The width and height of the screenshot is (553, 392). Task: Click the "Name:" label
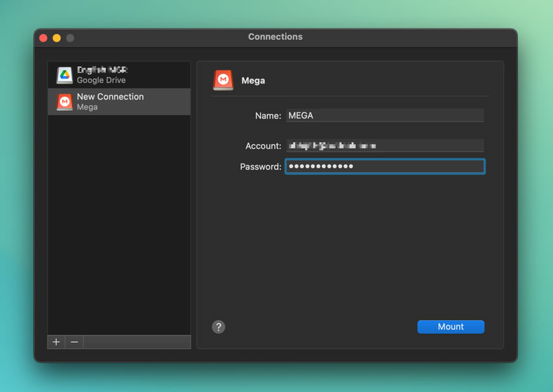pyautogui.click(x=268, y=116)
